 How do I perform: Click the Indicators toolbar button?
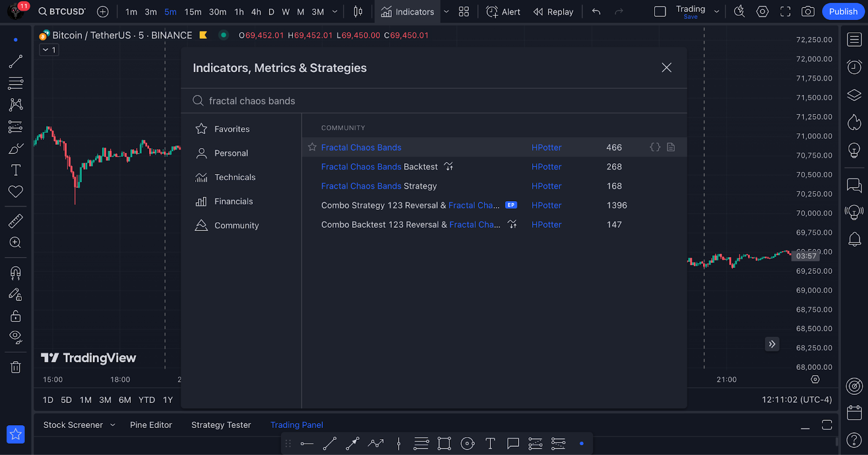click(x=407, y=11)
